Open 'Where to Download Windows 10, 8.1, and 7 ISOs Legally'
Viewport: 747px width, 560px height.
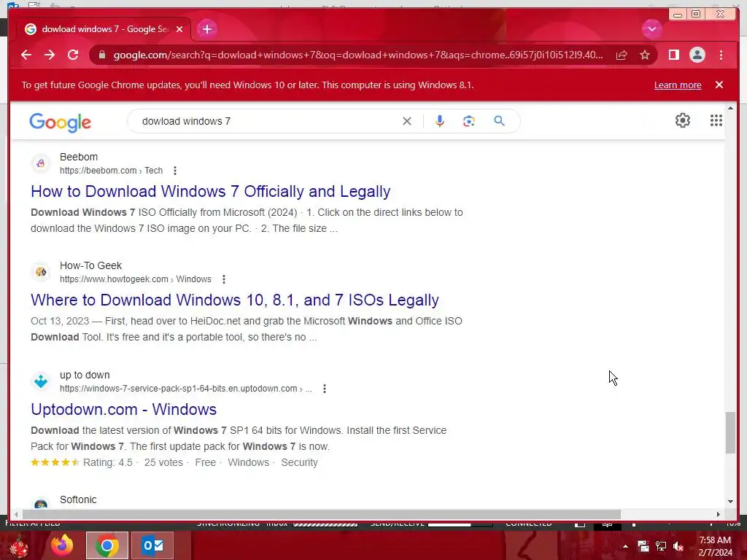coord(235,300)
